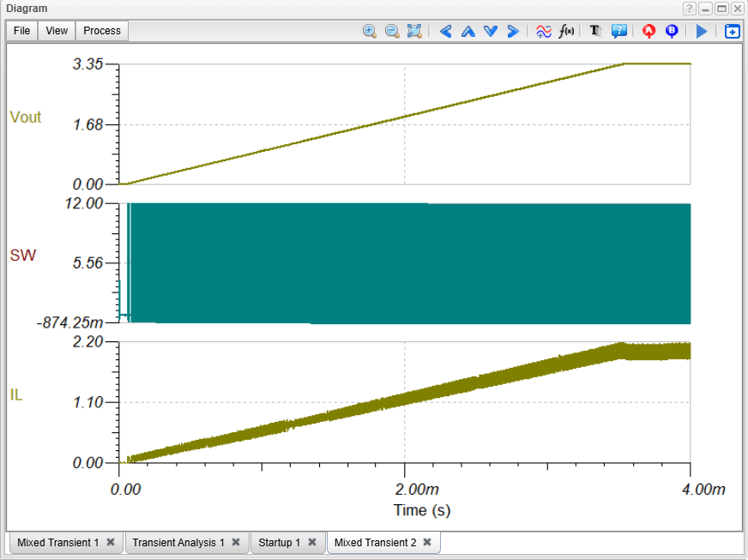The width and height of the screenshot is (748, 560).
Task: Pan the graph up with blue arrow
Action: pos(467,31)
